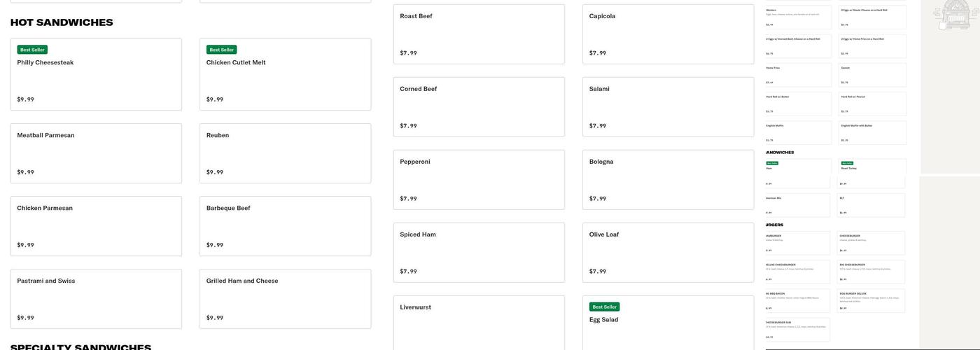Click the small Egg Burger Deluxe card
Viewport: 980px width, 350px height.
(x=871, y=300)
